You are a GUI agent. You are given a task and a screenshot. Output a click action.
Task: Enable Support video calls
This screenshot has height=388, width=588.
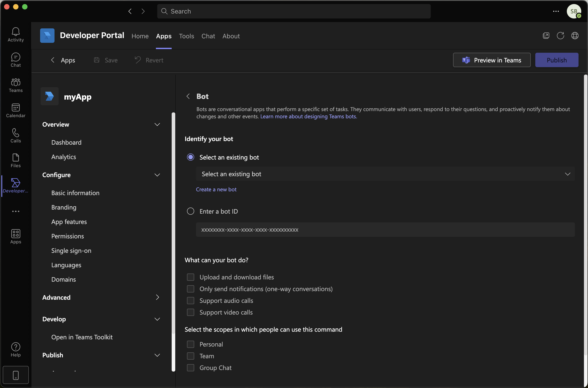tap(190, 312)
